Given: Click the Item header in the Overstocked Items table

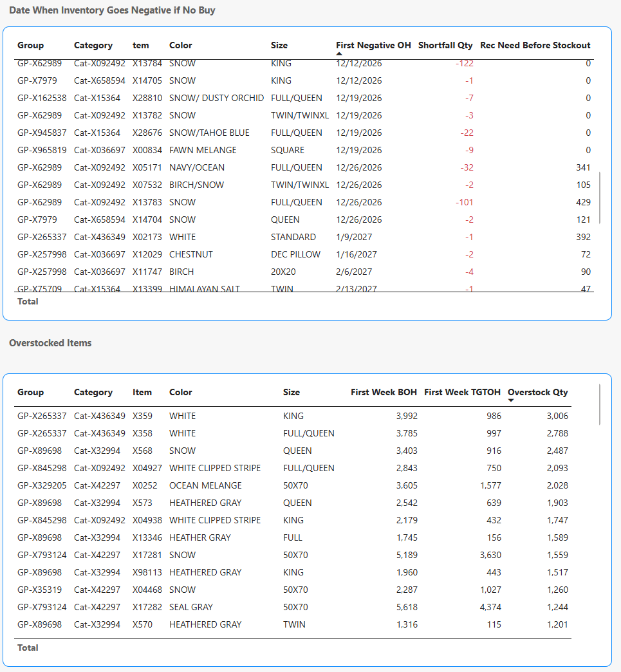Looking at the screenshot, I should 142,392.
